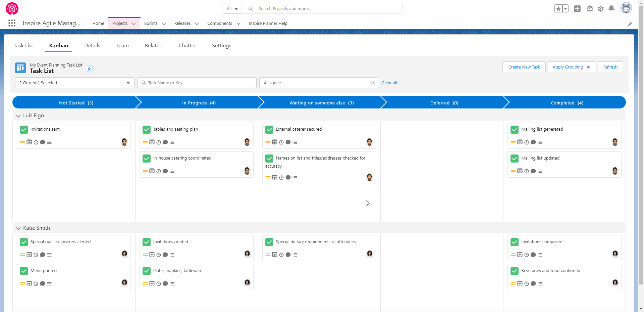The width and height of the screenshot is (644, 312).
Task: Open the App Launcher grid icon
Action: (12, 23)
